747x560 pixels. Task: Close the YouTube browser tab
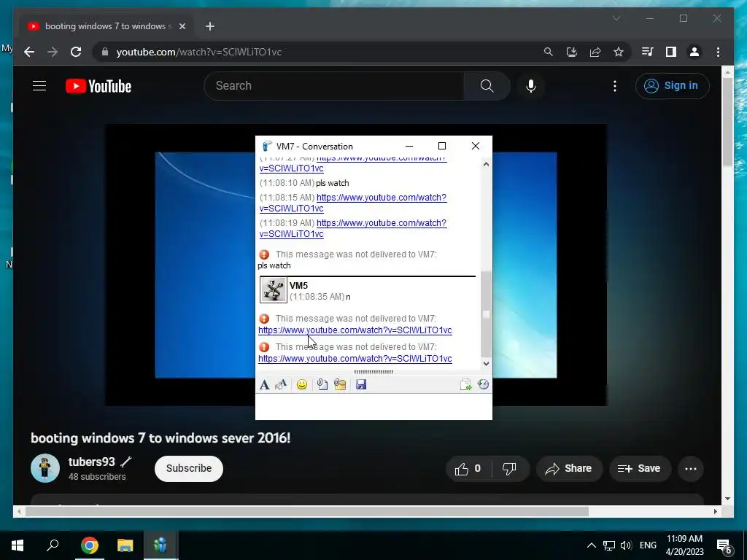pyautogui.click(x=182, y=26)
